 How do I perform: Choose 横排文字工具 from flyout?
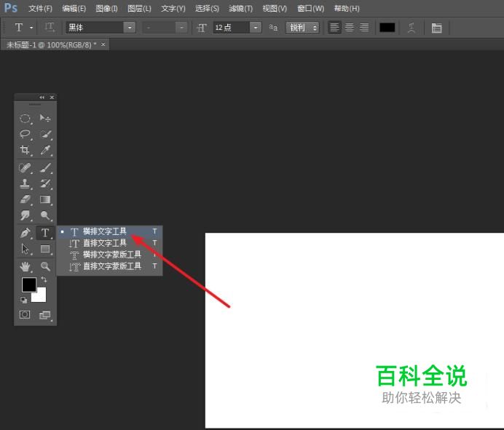click(x=109, y=231)
